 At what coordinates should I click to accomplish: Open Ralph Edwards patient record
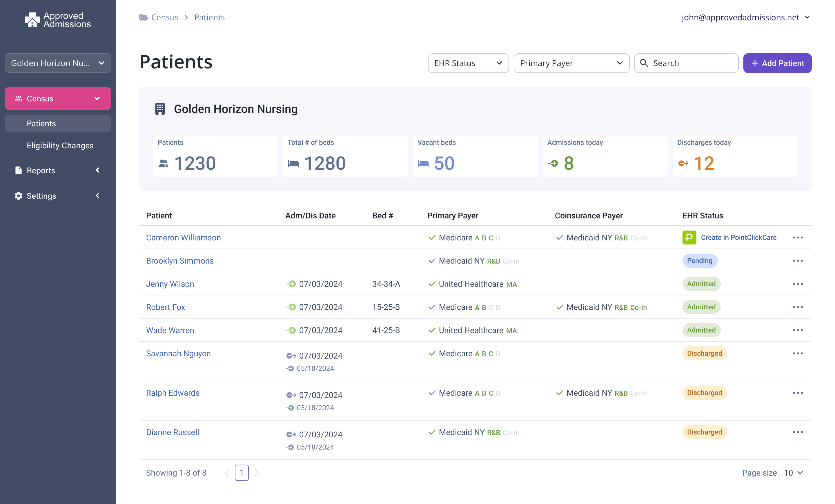point(173,393)
